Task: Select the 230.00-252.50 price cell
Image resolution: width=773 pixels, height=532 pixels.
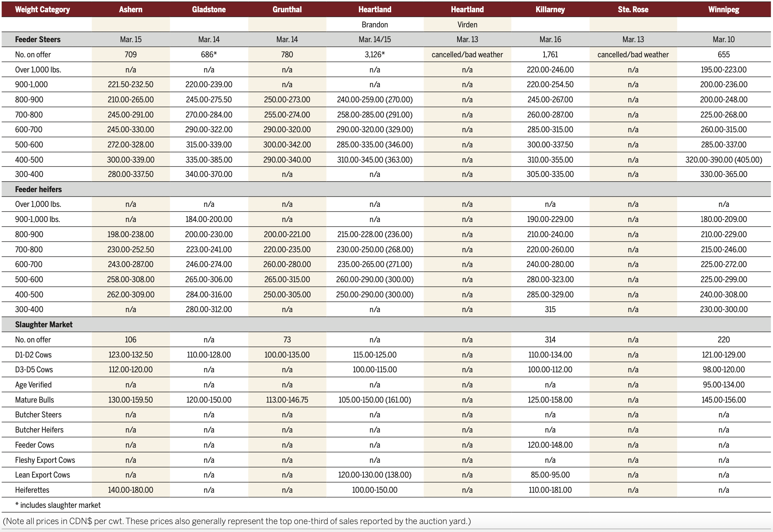Action: [x=131, y=249]
